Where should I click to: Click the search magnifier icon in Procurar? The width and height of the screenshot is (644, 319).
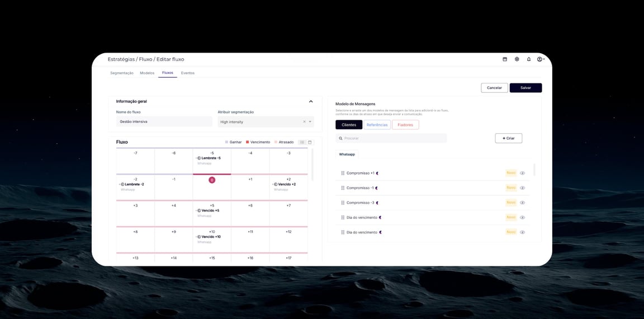click(x=340, y=138)
